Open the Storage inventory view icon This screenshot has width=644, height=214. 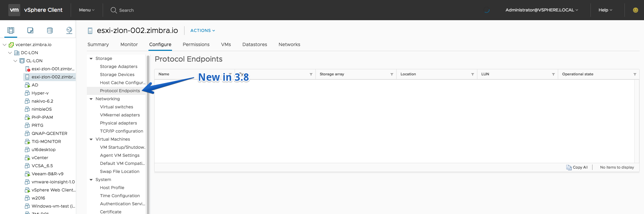point(50,31)
